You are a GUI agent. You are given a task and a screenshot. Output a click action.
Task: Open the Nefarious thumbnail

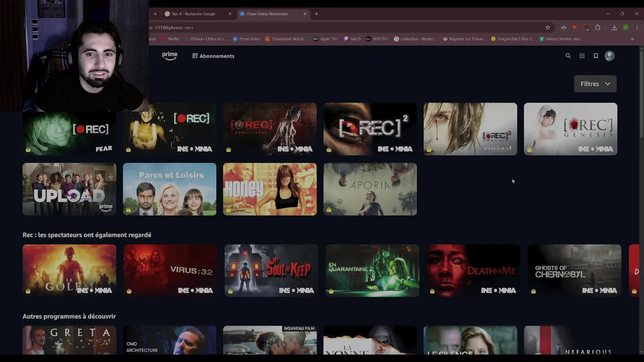pyautogui.click(x=571, y=340)
